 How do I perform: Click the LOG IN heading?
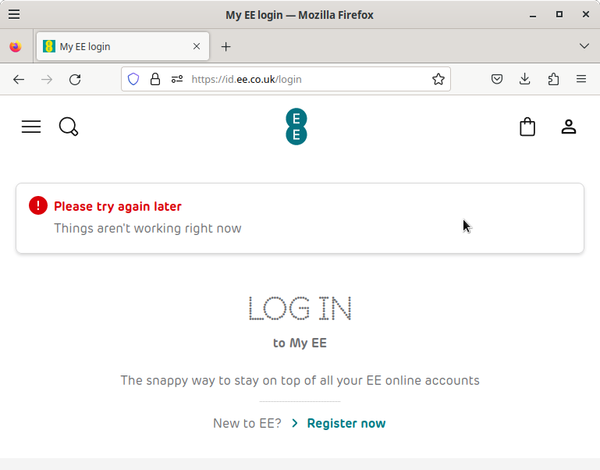click(300, 308)
